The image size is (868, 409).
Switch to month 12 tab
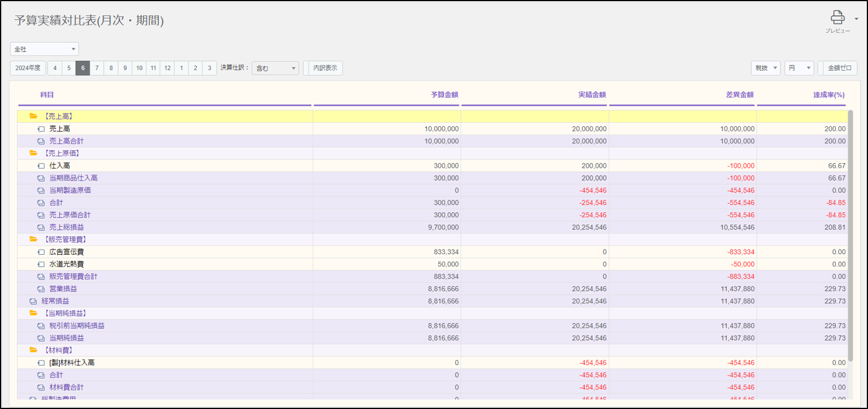167,68
